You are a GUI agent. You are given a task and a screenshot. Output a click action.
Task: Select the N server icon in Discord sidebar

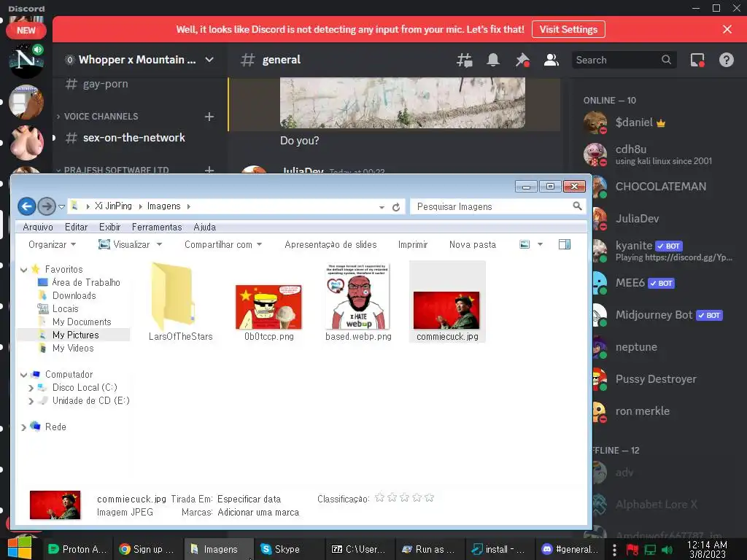pos(26,60)
